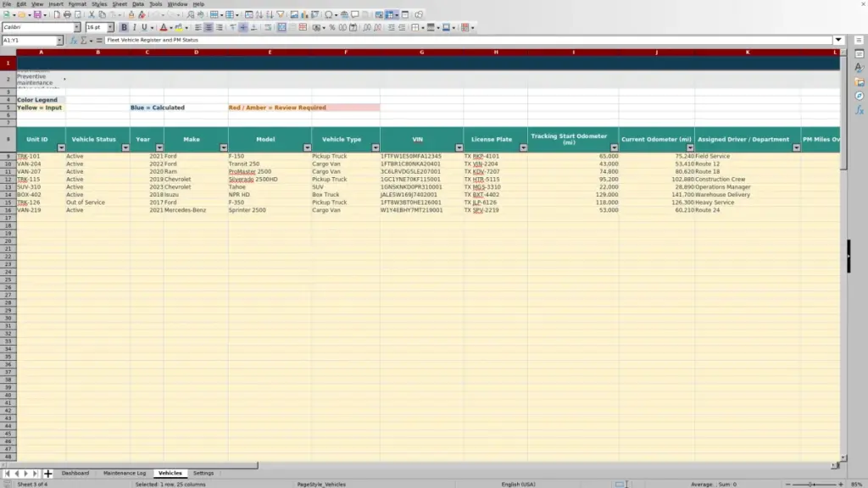Select column G header
Image resolution: width=868 pixels, height=488 pixels.
(x=422, y=52)
